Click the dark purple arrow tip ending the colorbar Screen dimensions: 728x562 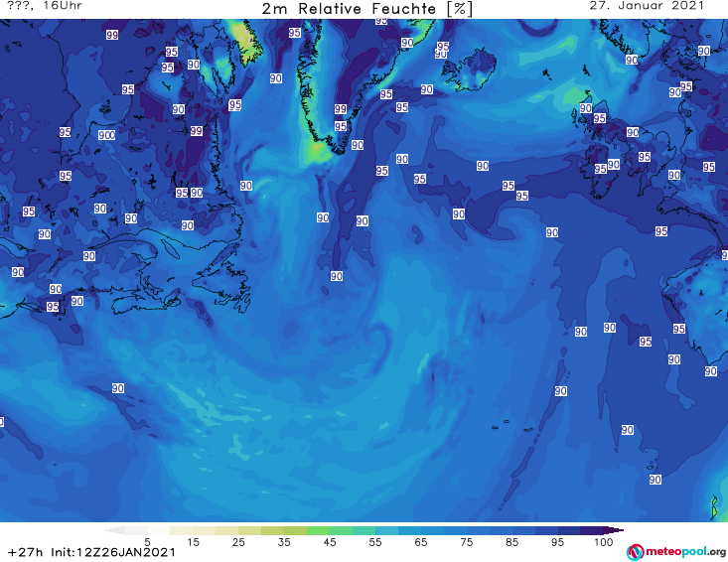[x=614, y=530]
